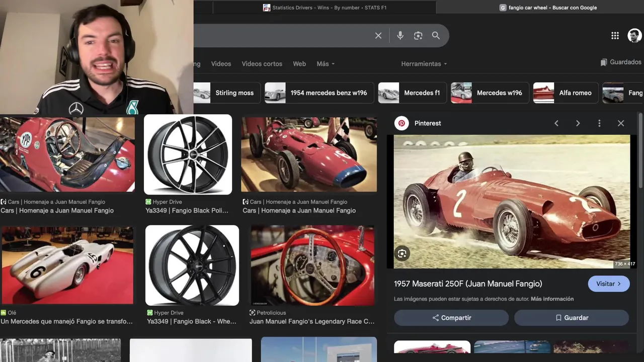Open the Google apps grid
Image resolution: width=644 pixels, height=362 pixels.
(615, 35)
